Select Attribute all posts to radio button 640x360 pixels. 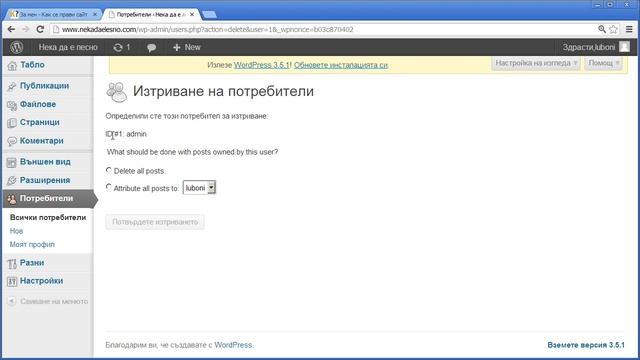(109, 187)
